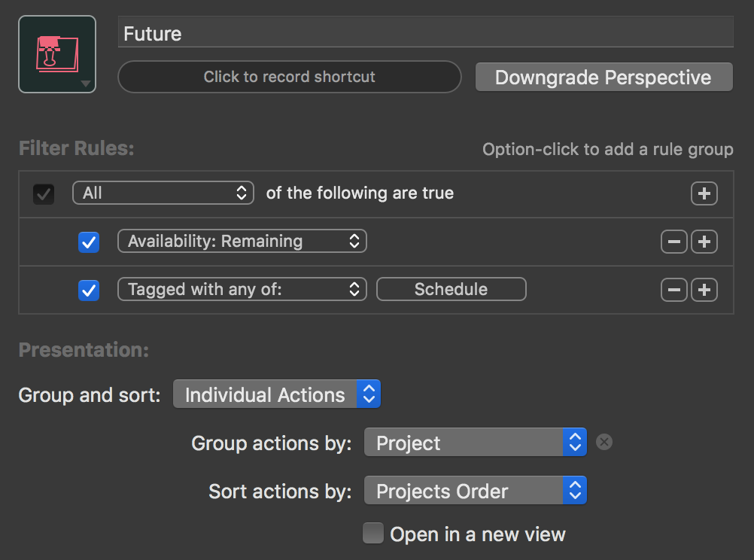Disable the Availability: Remaining rule checkbox

[89, 242]
